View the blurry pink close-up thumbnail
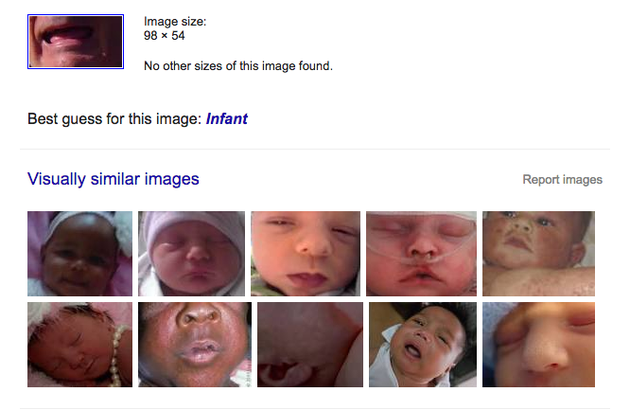The height and width of the screenshot is (410, 630). pyautogui.click(x=309, y=345)
